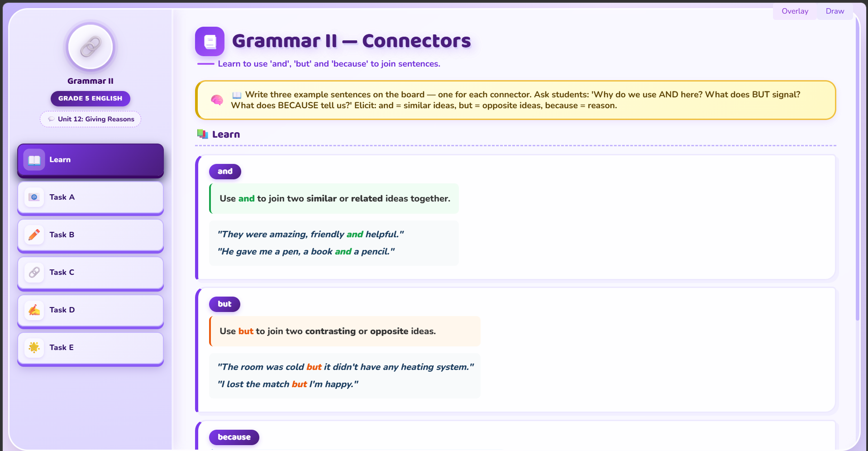Click the small book icon before 'Write three example'
This screenshot has width=868, height=451.
(237, 95)
